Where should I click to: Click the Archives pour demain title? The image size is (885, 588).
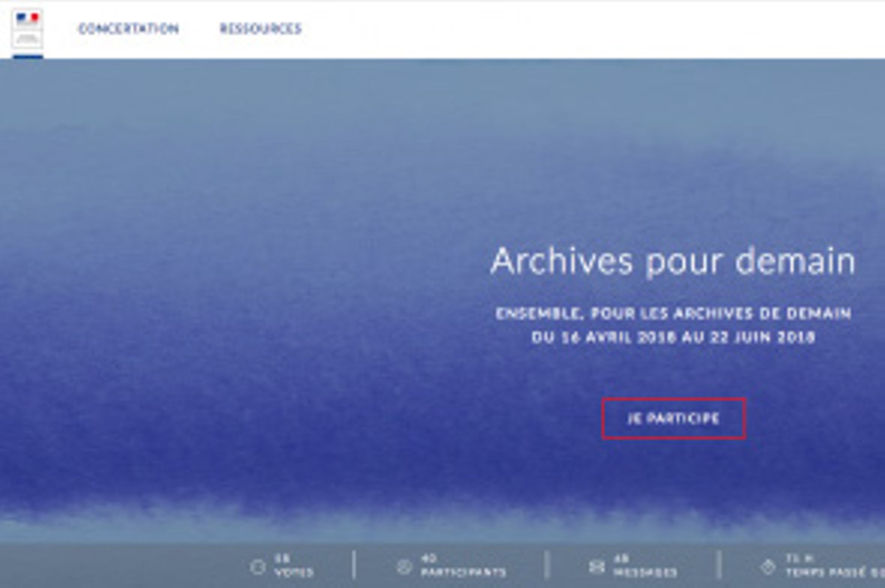point(674,262)
